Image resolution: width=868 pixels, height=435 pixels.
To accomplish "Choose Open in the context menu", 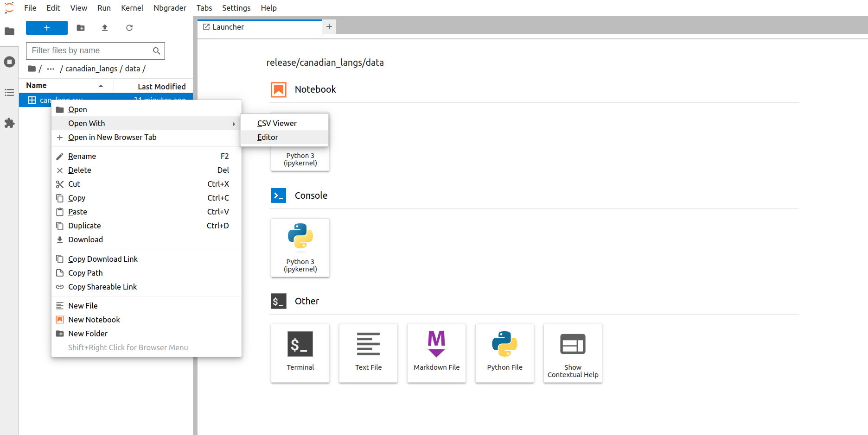I will tap(147, 109).
